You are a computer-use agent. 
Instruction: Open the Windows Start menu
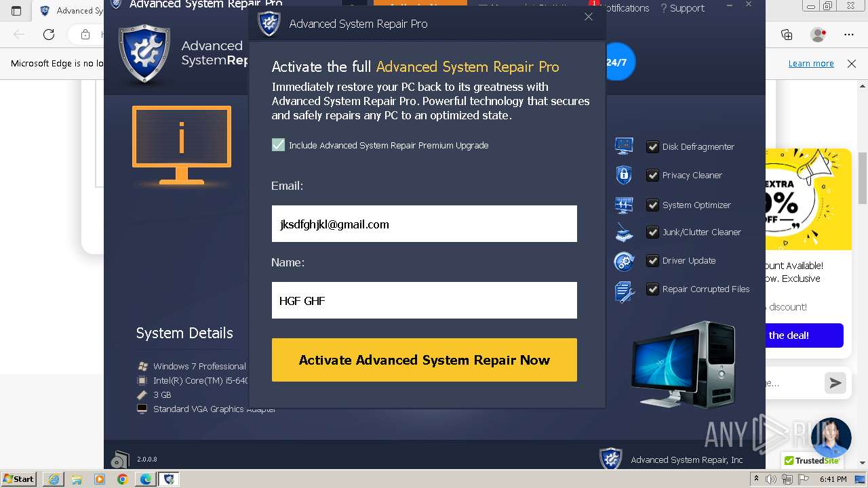click(19, 479)
